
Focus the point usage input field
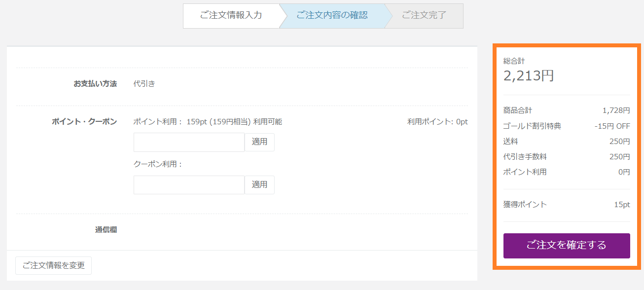point(189,142)
